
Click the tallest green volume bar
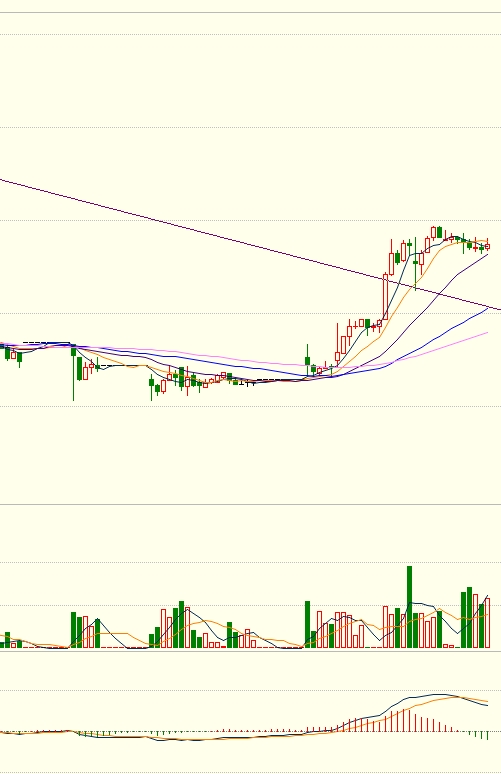[x=409, y=607]
